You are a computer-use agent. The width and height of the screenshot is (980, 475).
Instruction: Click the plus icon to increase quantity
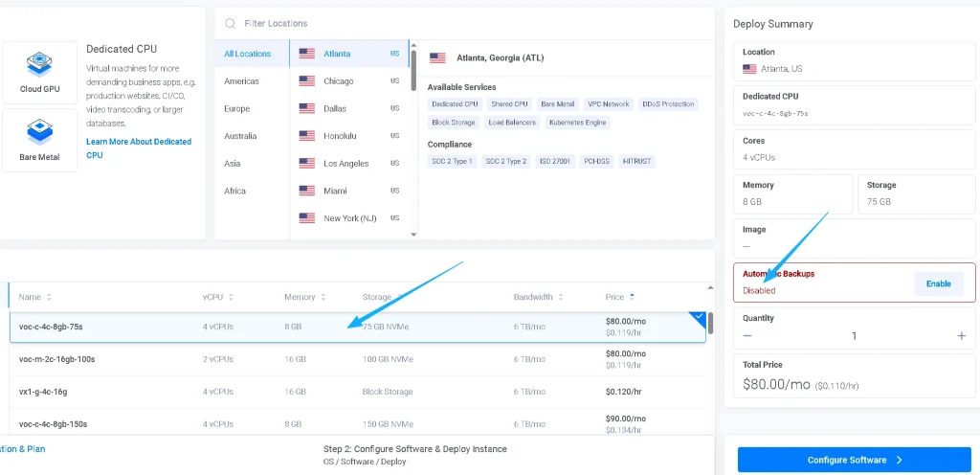click(961, 336)
